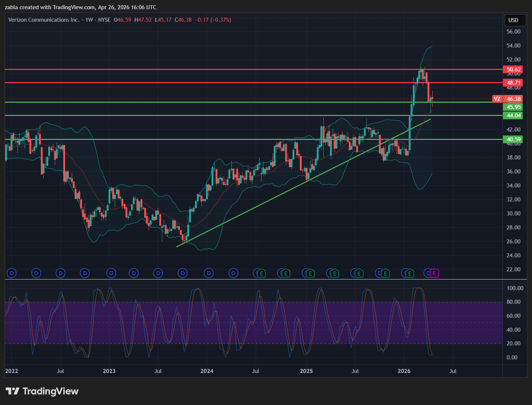
Task: Click the 2025 label on time axis
Action: pos(306,371)
